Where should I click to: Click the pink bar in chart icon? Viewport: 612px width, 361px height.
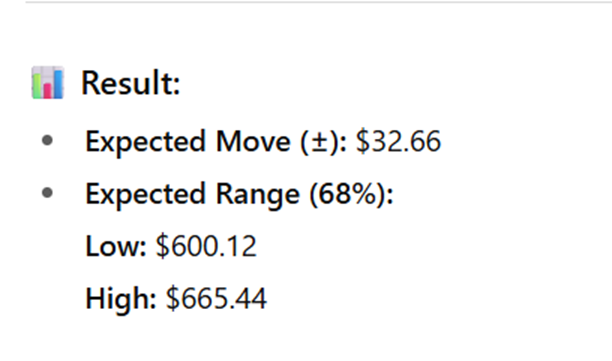(x=48, y=90)
